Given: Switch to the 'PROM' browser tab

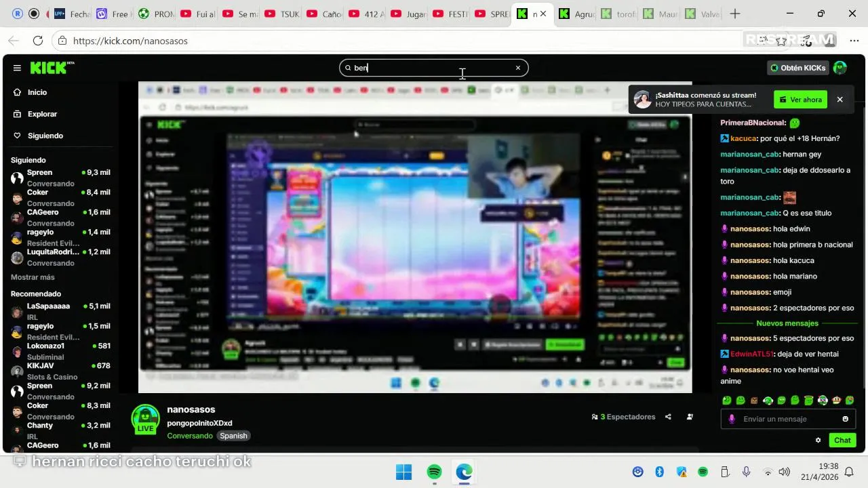Looking at the screenshot, I should click(x=156, y=14).
